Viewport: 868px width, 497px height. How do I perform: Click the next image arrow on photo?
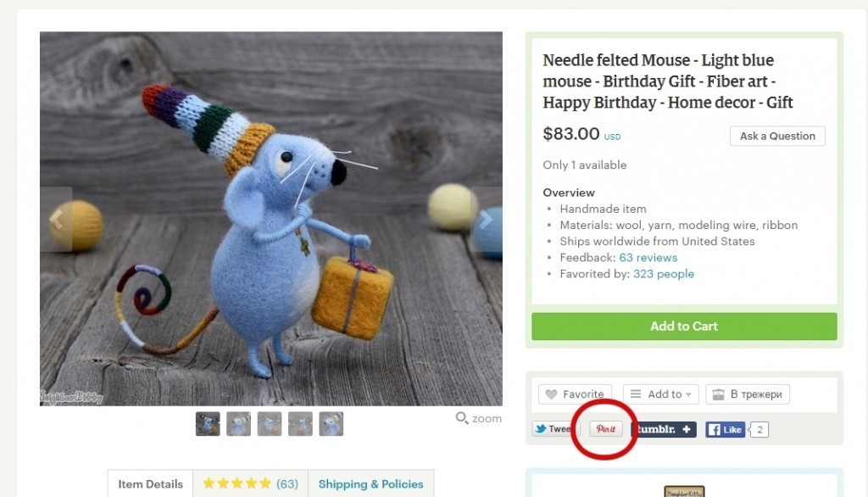tap(486, 220)
